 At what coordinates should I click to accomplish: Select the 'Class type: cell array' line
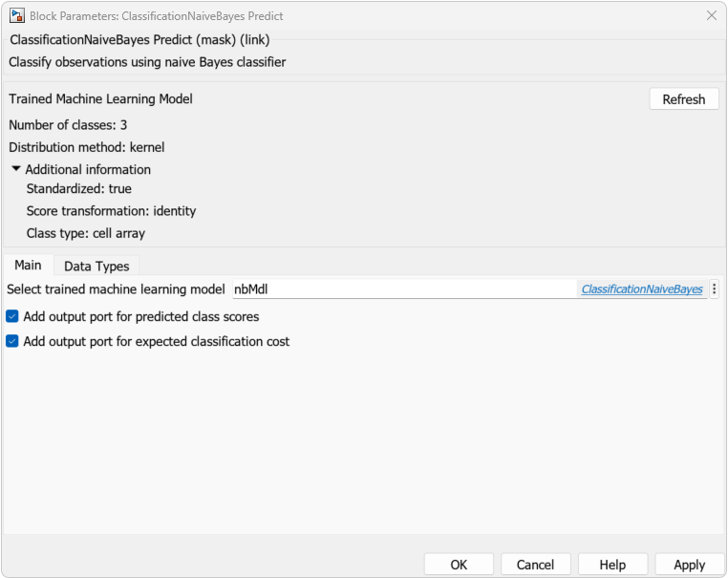[x=86, y=233]
